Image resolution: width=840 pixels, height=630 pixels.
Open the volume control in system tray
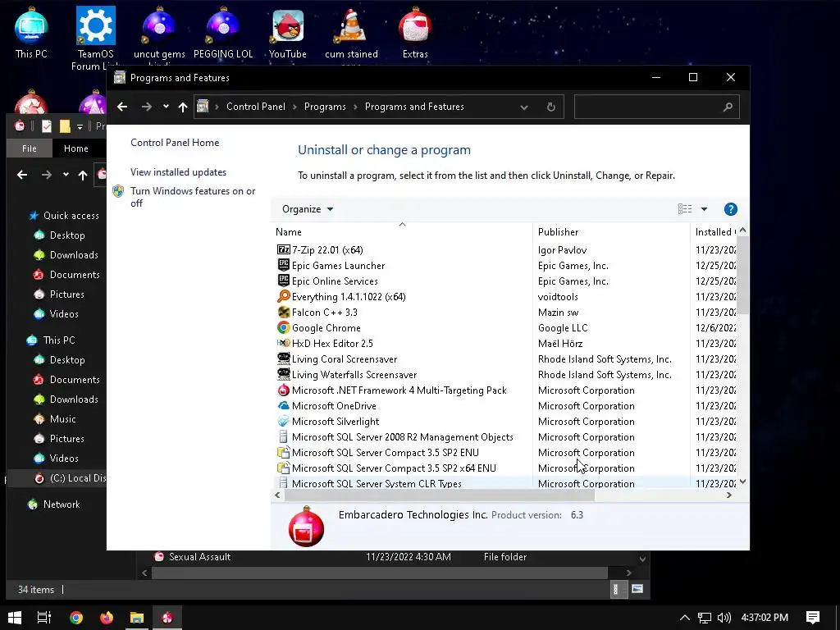tap(724, 618)
